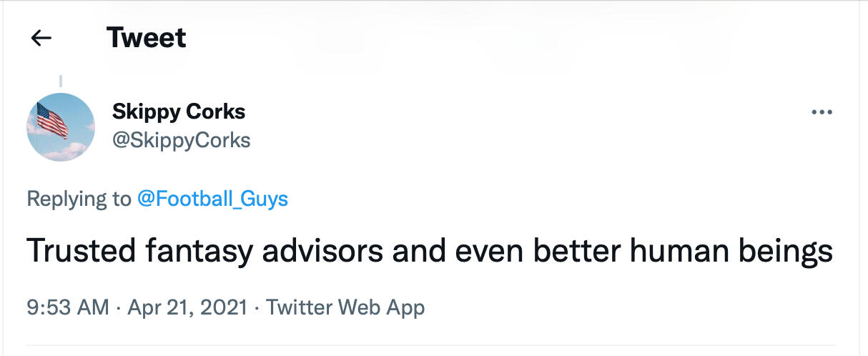Open the three-dot More options menu
Viewport: 868px width, 356px height.
tap(822, 113)
